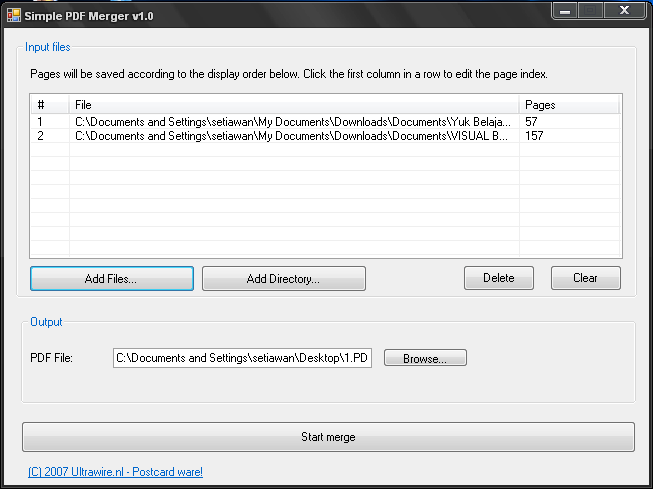
Task: Click the 157 pages cell
Action: (534, 136)
